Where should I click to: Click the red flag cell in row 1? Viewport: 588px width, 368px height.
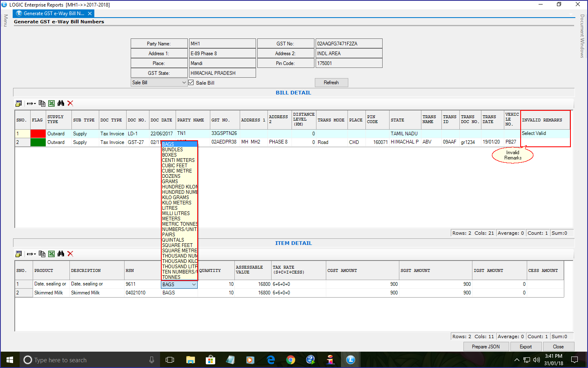pos(38,134)
